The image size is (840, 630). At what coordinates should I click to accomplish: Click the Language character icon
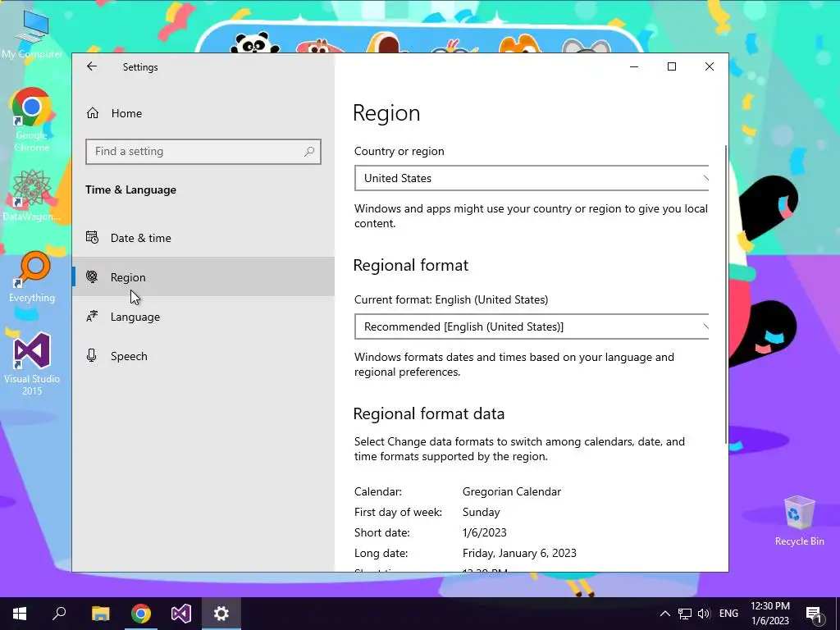[x=92, y=316]
